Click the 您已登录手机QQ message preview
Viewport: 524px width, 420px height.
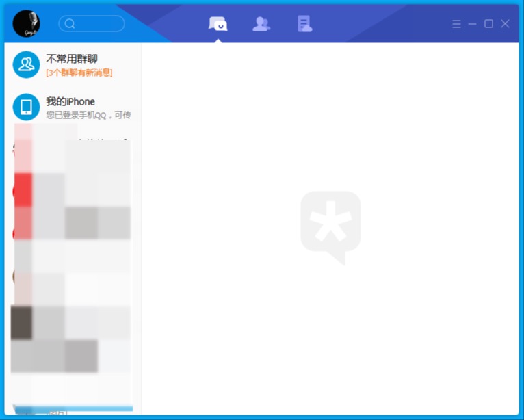click(x=88, y=116)
